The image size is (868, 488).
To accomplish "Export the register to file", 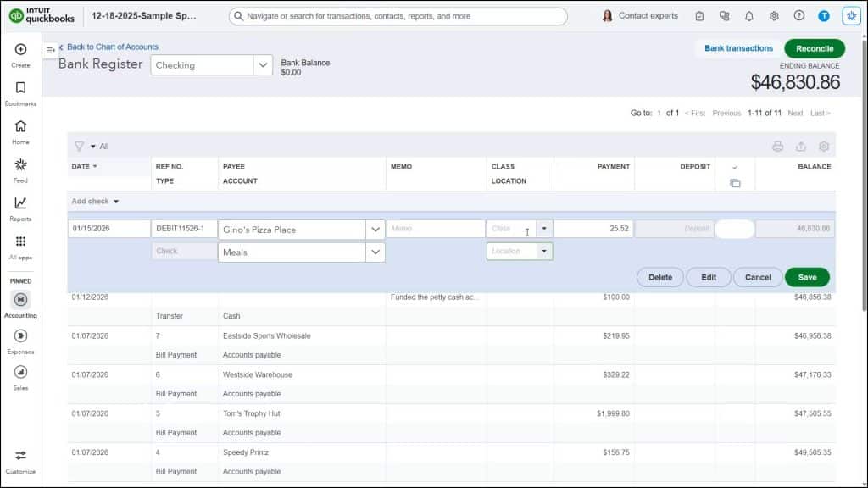I will tap(801, 146).
